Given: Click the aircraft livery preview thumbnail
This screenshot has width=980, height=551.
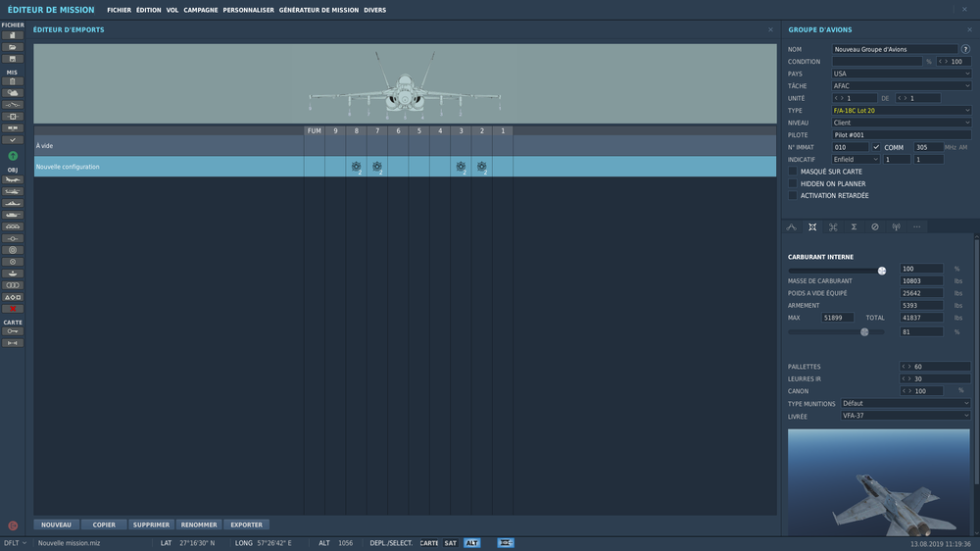Looking at the screenshot, I should (x=879, y=482).
